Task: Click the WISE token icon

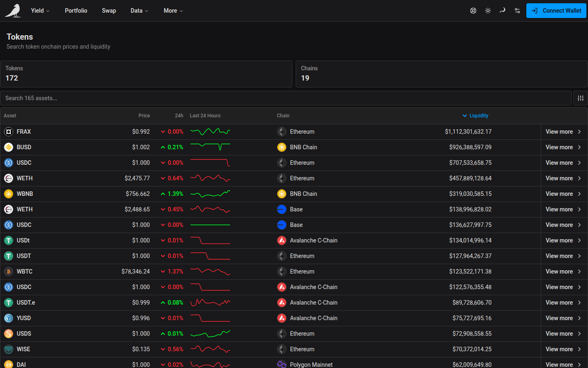Action: point(9,349)
